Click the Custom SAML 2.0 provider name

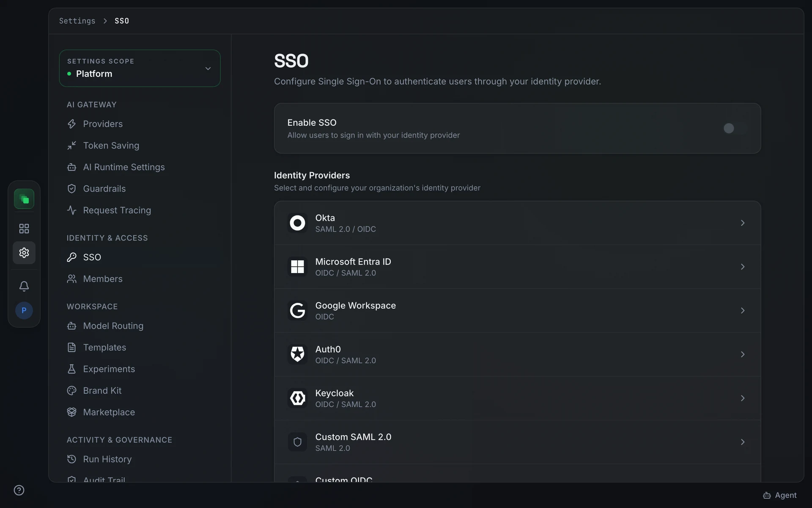coord(353,437)
